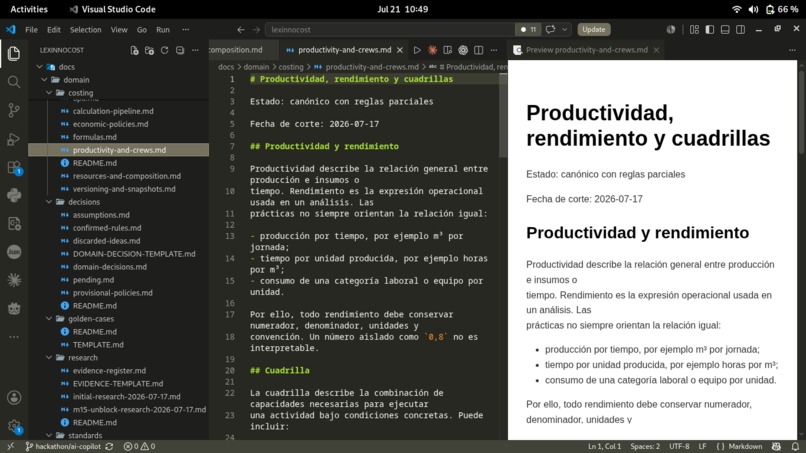The width and height of the screenshot is (806, 453).
Task: Click Spaces: 2 indentation setting
Action: point(645,446)
